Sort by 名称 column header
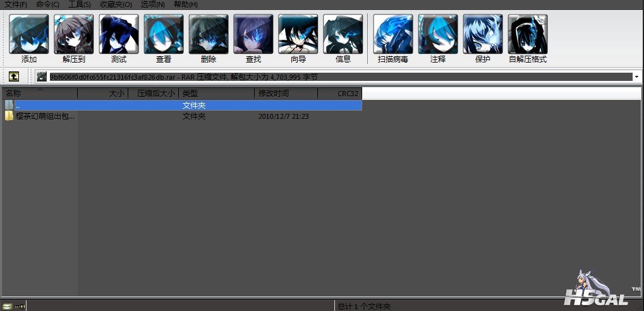Image resolution: width=644 pixels, height=311 pixels. tap(39, 94)
